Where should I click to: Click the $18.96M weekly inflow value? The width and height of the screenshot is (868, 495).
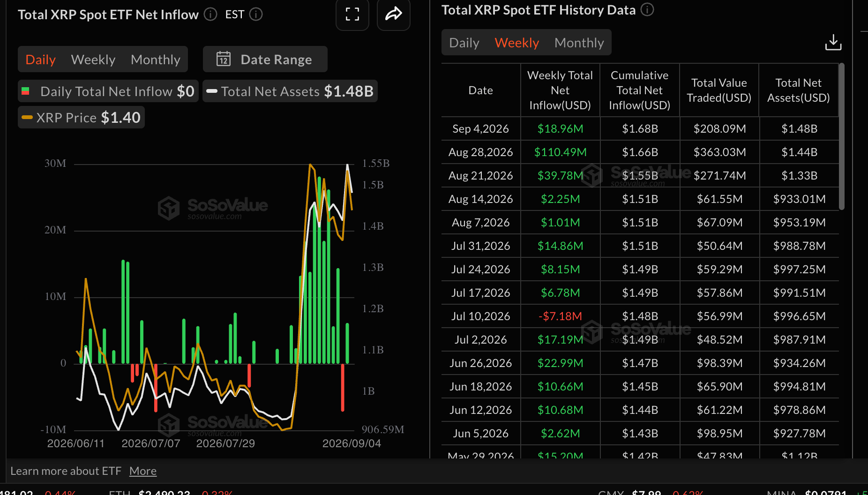coord(561,128)
